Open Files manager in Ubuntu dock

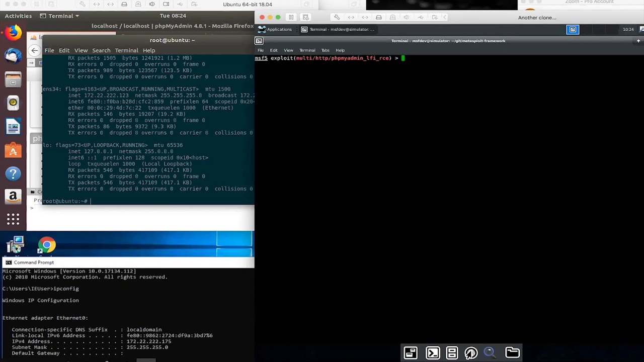tap(13, 80)
